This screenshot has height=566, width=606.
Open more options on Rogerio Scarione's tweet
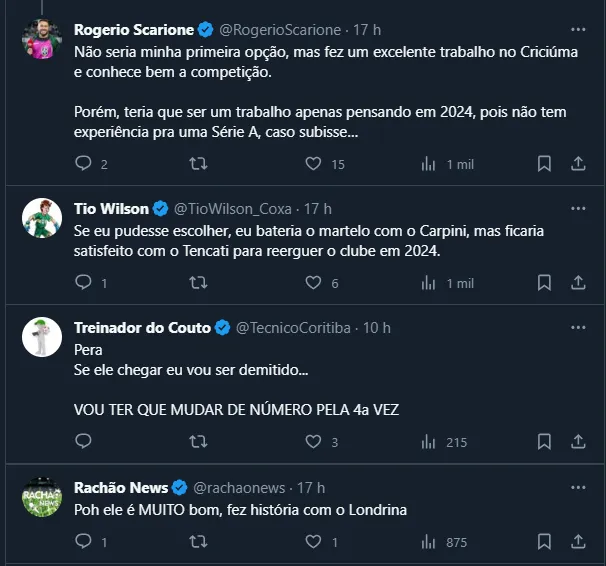click(578, 29)
